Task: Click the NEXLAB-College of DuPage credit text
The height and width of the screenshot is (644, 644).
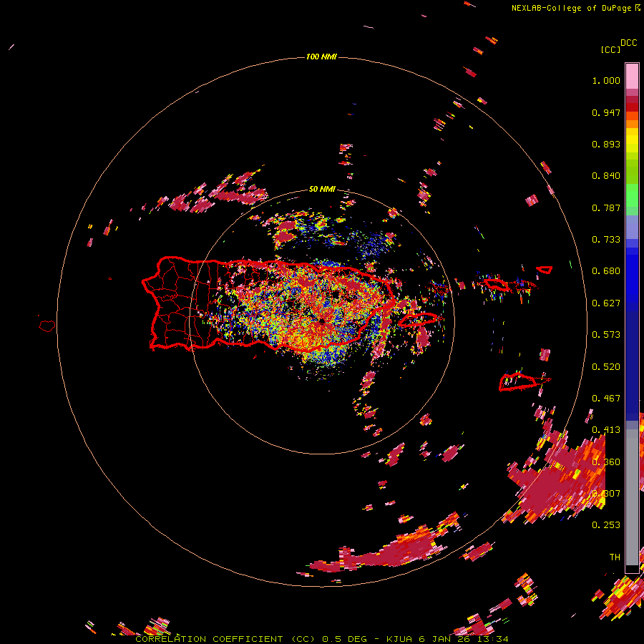Action: [x=572, y=8]
